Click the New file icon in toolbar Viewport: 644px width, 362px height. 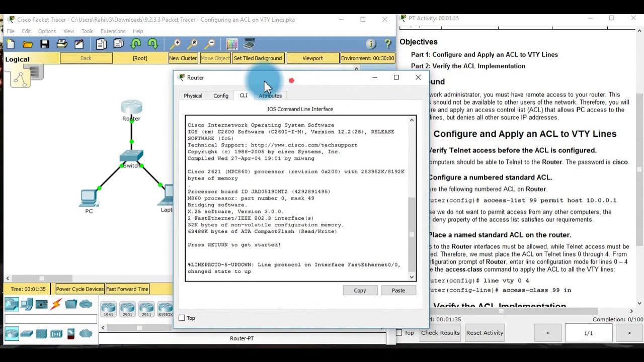[x=11, y=44]
